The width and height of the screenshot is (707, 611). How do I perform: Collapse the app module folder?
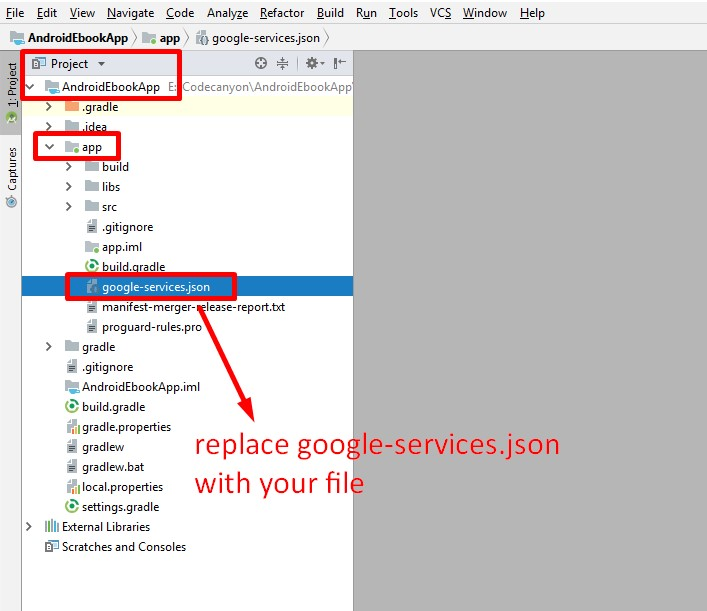tap(49, 147)
